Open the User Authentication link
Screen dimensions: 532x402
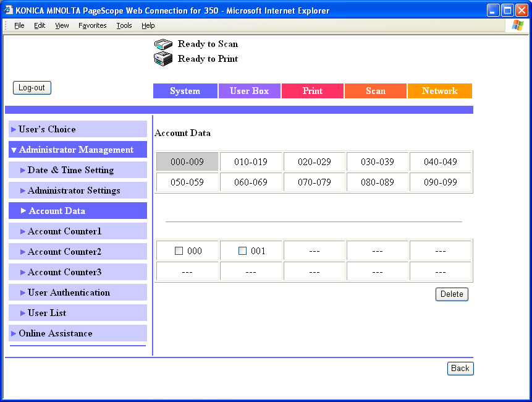coord(69,293)
